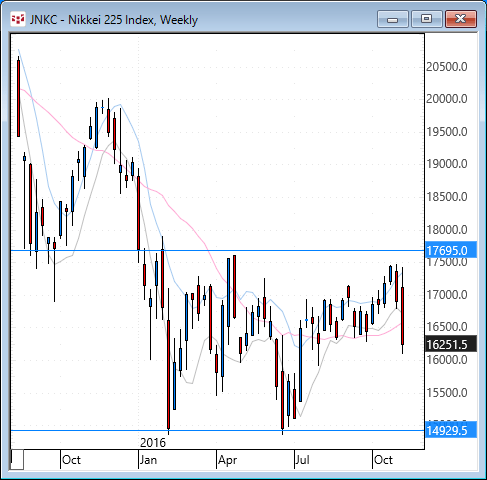Click the 20000.0 price axis label
This screenshot has height=480, width=487.
tap(447, 99)
